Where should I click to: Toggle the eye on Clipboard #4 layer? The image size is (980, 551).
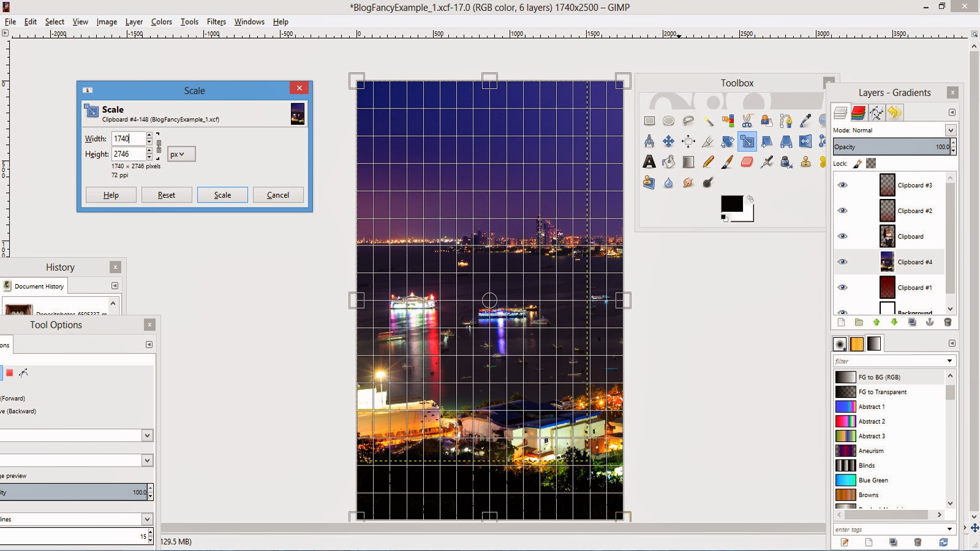pos(843,262)
